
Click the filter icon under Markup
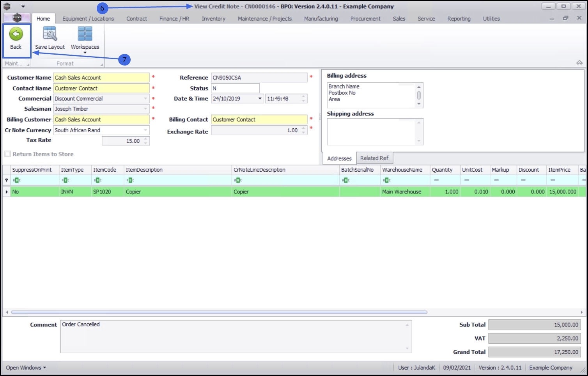coord(496,180)
